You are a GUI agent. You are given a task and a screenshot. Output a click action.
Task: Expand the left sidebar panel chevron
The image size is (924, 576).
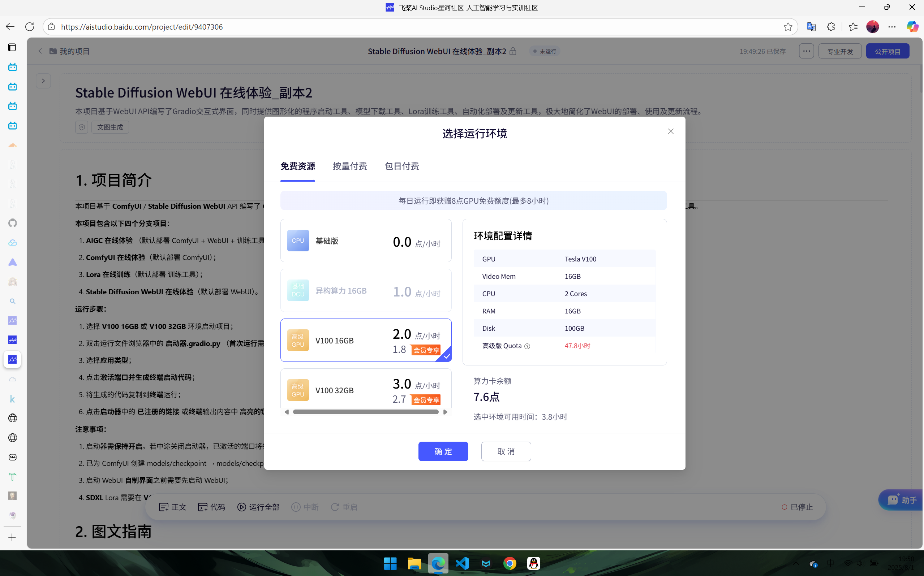tap(43, 81)
